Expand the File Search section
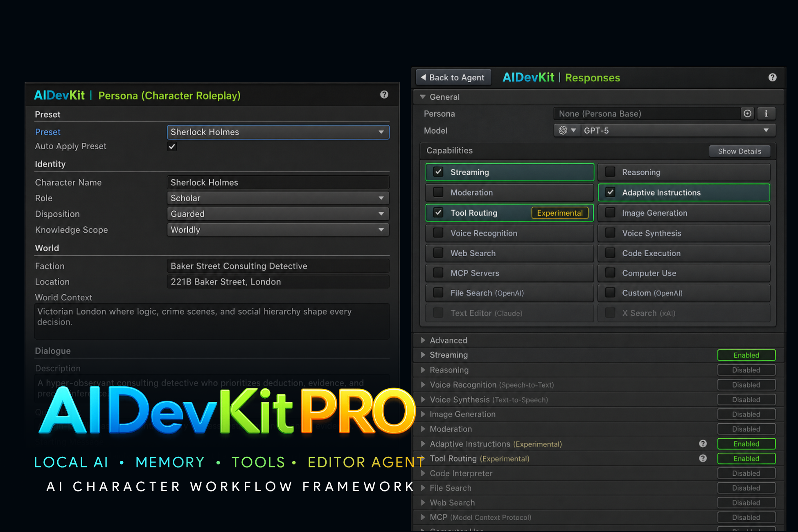This screenshot has width=798, height=532. pos(423,488)
